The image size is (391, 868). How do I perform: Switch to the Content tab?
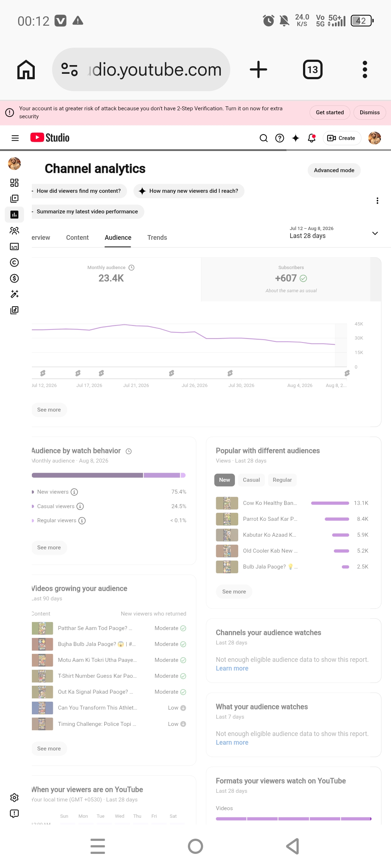pyautogui.click(x=77, y=238)
